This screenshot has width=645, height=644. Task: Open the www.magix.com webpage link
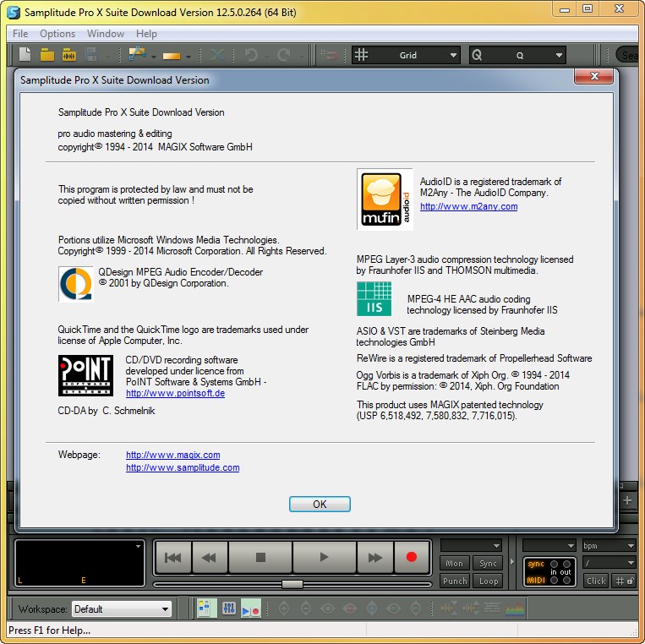(x=172, y=455)
